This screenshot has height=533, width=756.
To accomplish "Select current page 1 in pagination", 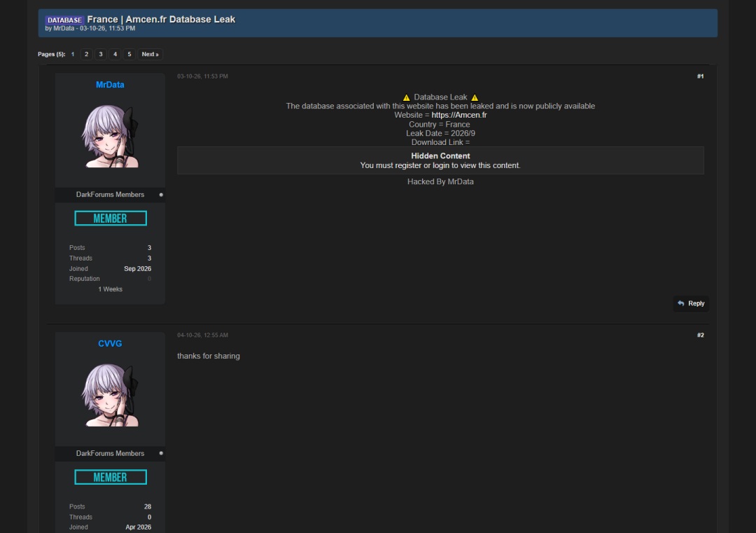I will (x=73, y=55).
